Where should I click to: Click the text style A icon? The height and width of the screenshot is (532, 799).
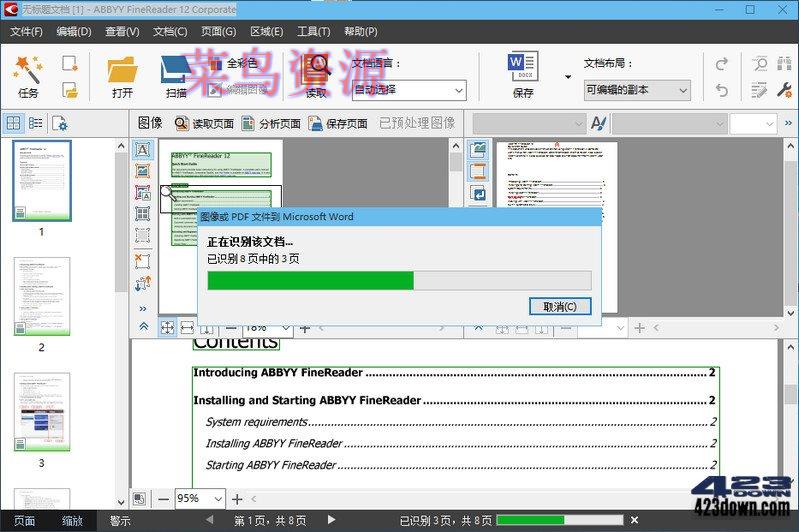pos(598,123)
